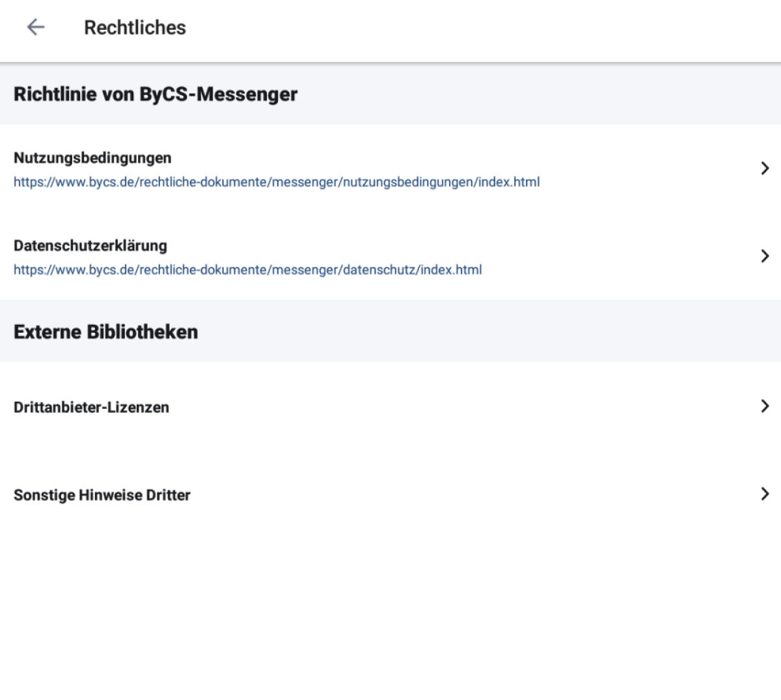Open the Datenschutzerklärung entry
781x700 pixels.
(390, 257)
